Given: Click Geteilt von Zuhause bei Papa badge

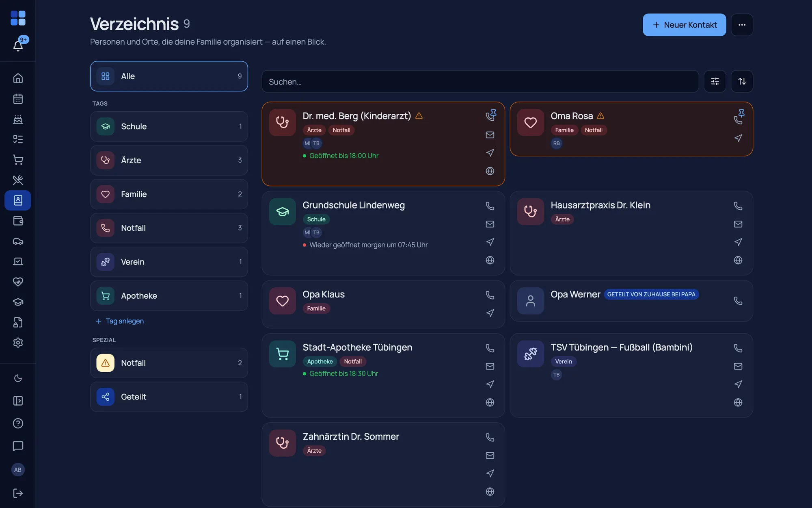Looking at the screenshot, I should pos(651,294).
